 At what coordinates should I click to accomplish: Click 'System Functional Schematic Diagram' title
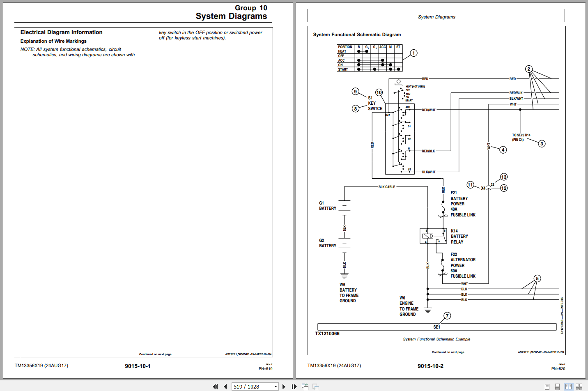(x=357, y=34)
